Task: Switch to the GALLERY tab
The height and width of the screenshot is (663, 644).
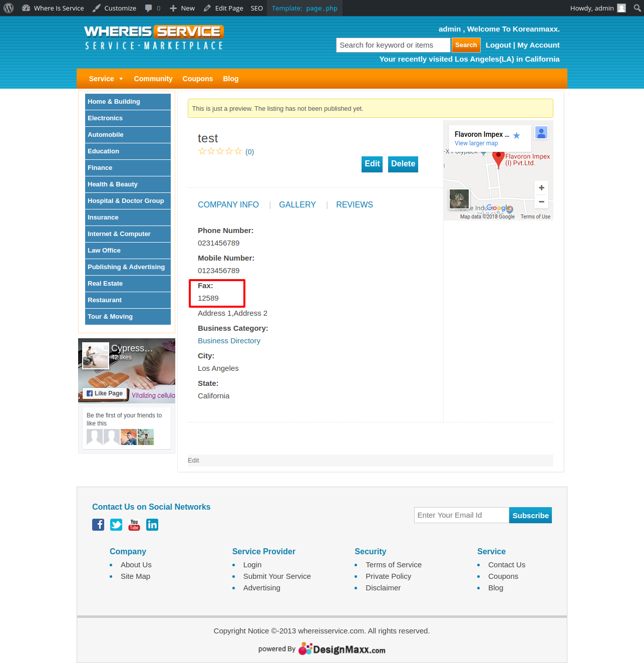Action: 297,204
